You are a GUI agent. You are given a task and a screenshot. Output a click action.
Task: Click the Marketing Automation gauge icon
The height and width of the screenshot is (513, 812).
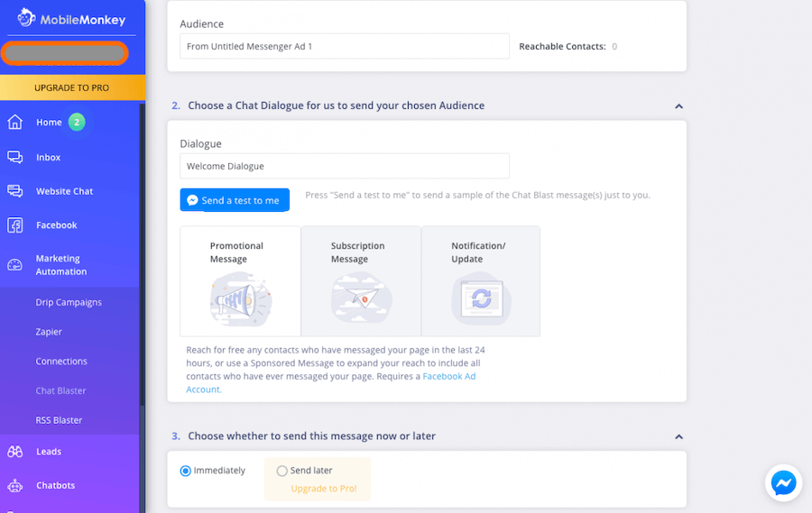15,265
